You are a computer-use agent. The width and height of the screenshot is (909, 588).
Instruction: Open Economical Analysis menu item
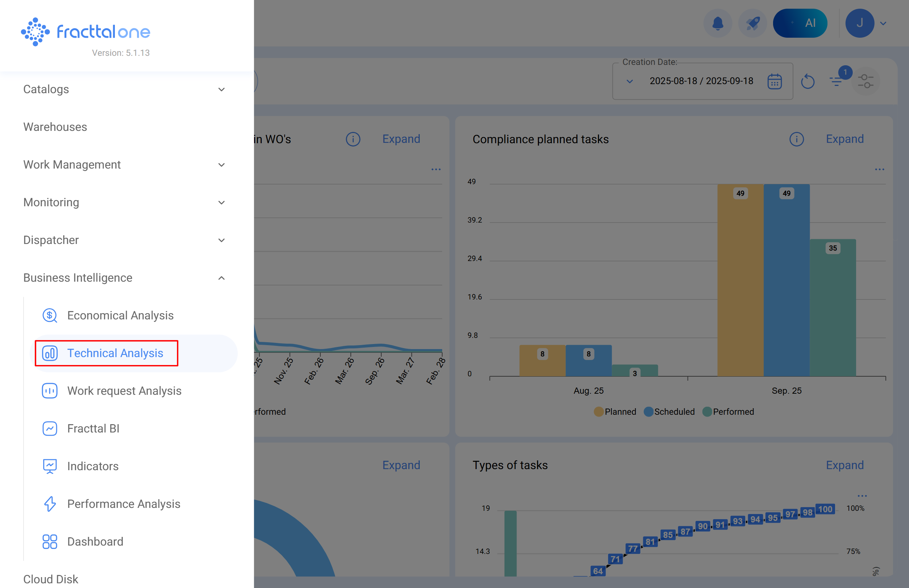[x=120, y=315]
